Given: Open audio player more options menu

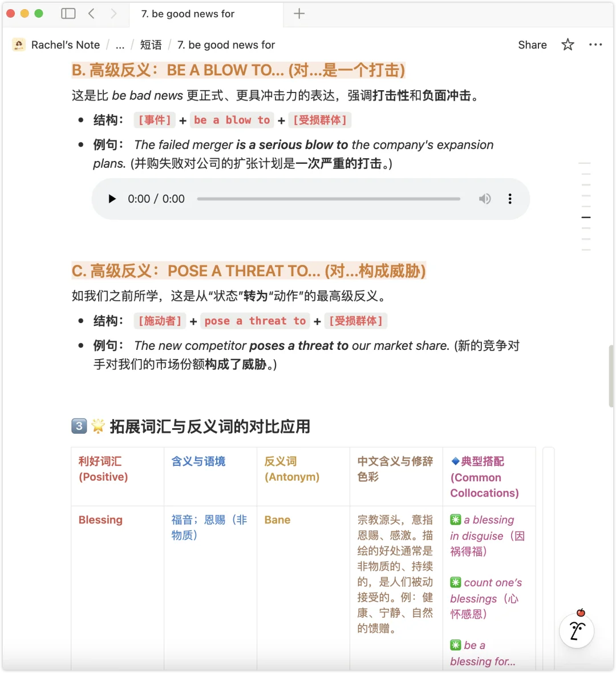Looking at the screenshot, I should click(509, 199).
